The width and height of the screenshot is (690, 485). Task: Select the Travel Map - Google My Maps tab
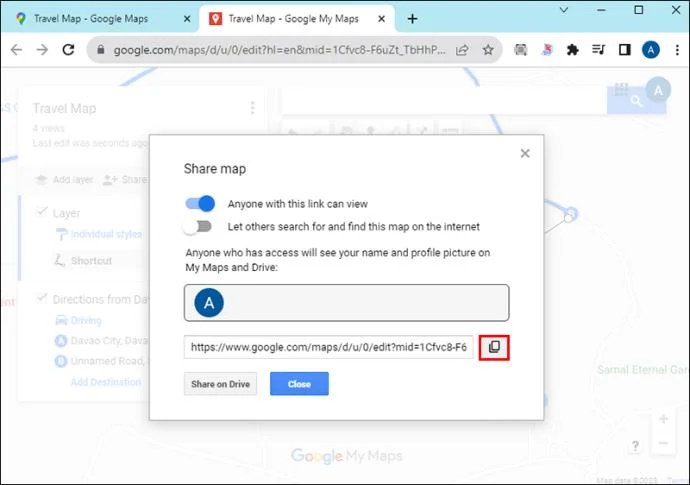click(x=293, y=18)
